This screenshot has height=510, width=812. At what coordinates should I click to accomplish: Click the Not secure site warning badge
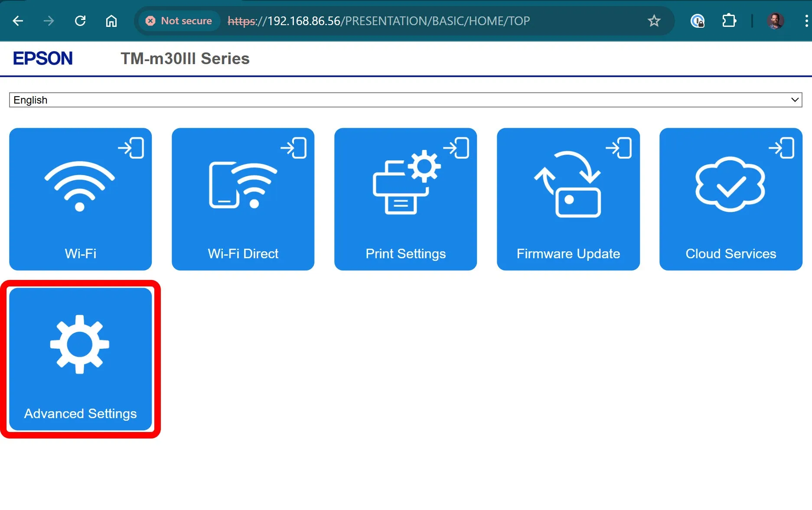[179, 21]
